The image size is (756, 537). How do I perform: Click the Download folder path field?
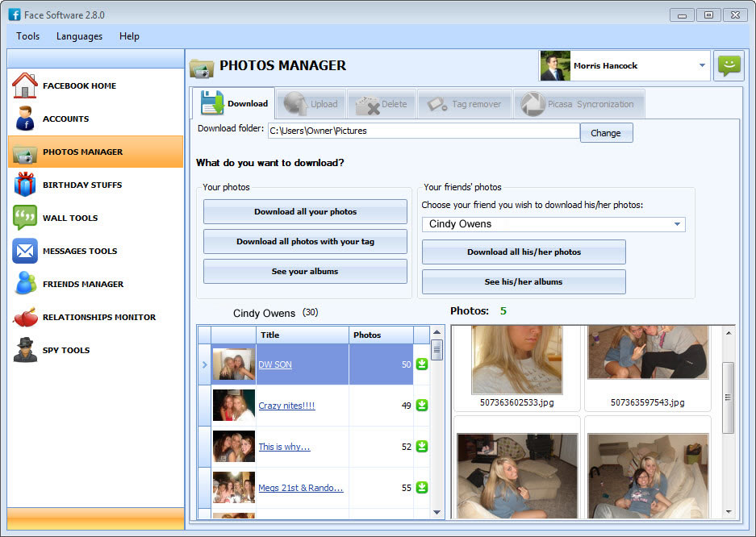click(424, 131)
